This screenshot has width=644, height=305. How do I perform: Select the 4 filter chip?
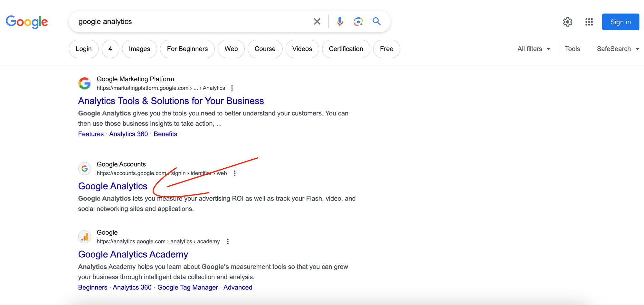110,49
